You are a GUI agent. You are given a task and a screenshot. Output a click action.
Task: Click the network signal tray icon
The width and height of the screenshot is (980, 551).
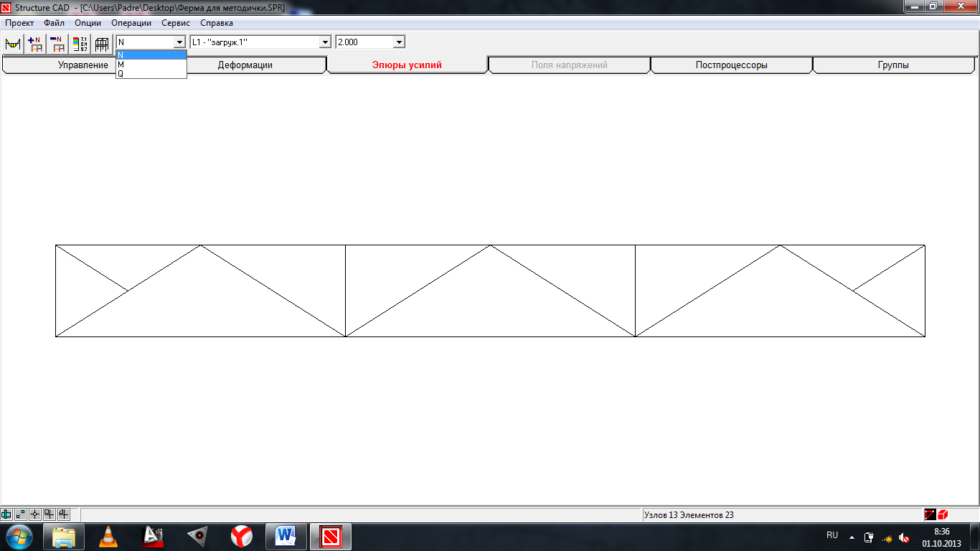point(887,537)
